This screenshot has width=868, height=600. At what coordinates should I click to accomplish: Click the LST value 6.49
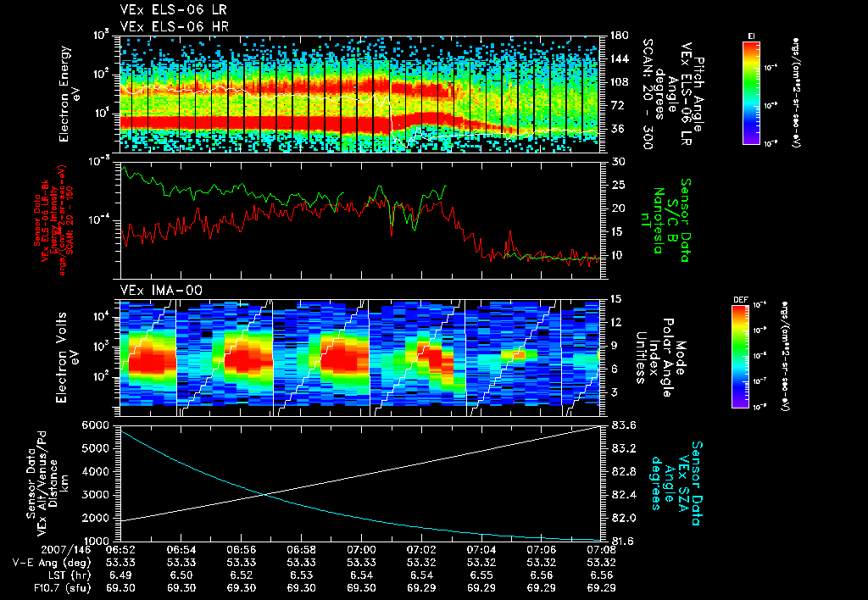(x=120, y=575)
